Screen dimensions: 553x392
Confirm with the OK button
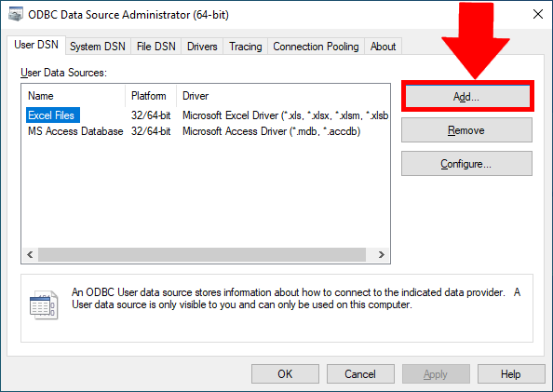(285, 374)
